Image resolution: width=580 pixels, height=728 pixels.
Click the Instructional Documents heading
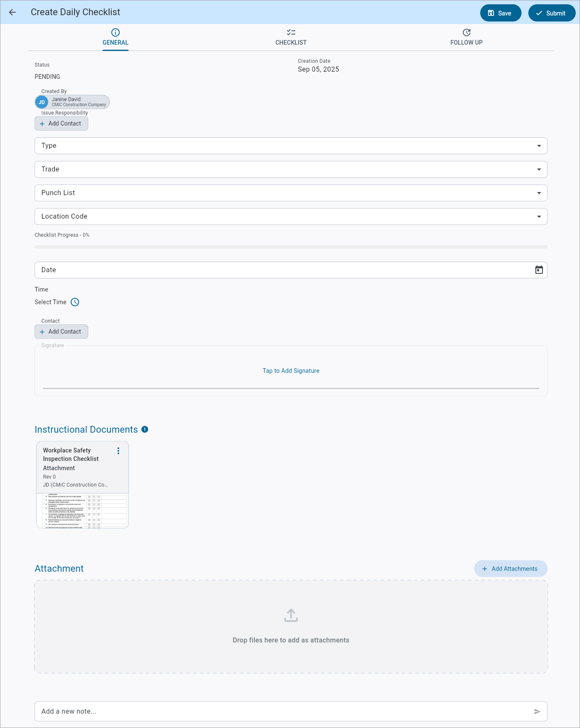(x=86, y=430)
